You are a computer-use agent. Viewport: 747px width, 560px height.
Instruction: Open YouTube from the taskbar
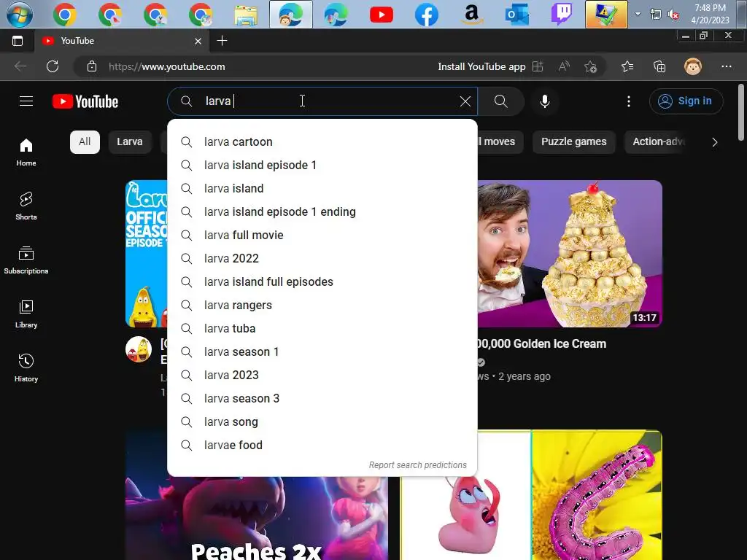(381, 15)
